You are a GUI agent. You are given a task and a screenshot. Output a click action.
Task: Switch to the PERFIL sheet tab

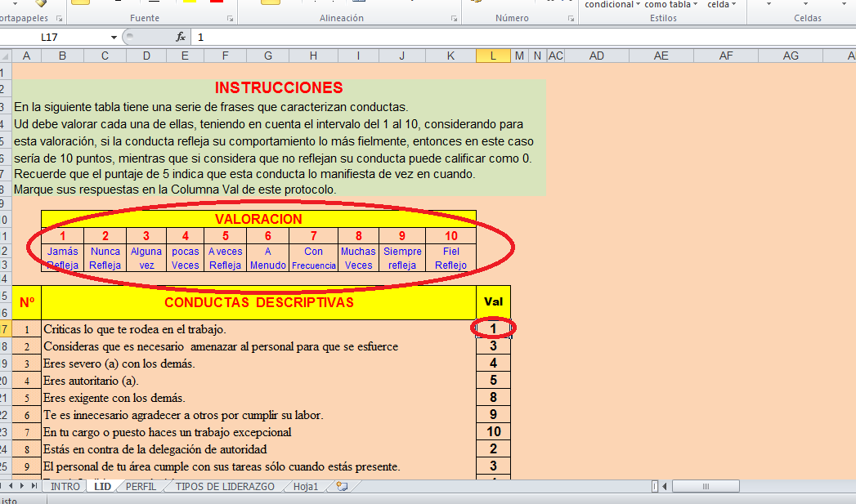141,486
